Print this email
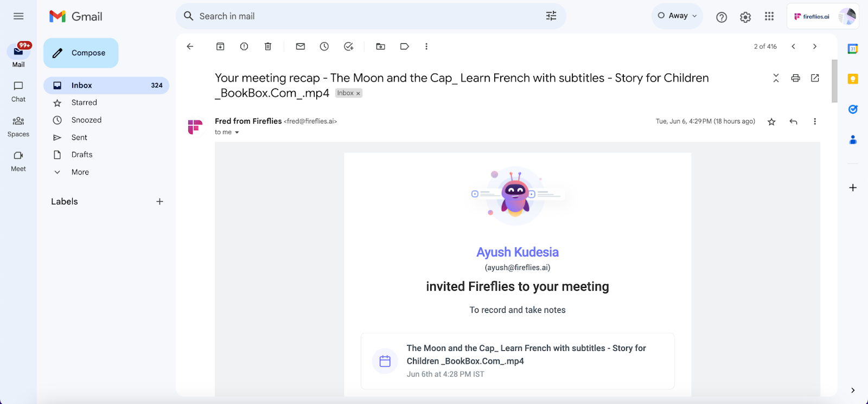868x404 pixels. point(795,78)
